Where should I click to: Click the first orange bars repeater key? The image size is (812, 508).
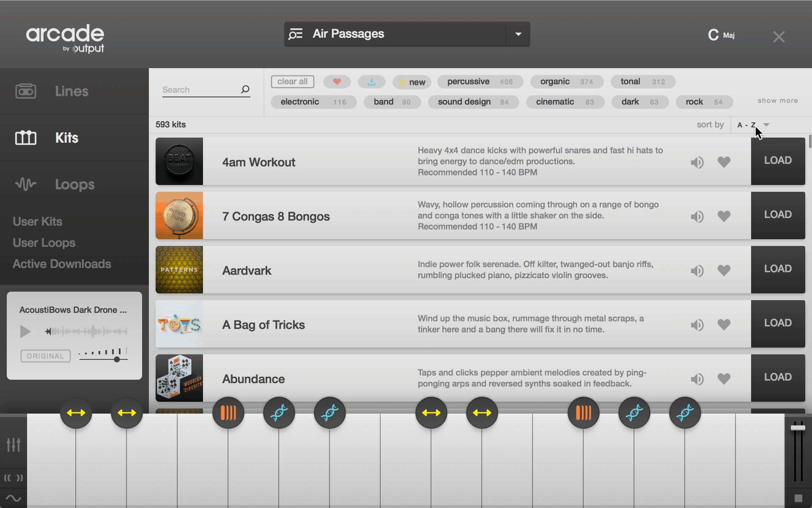click(228, 413)
